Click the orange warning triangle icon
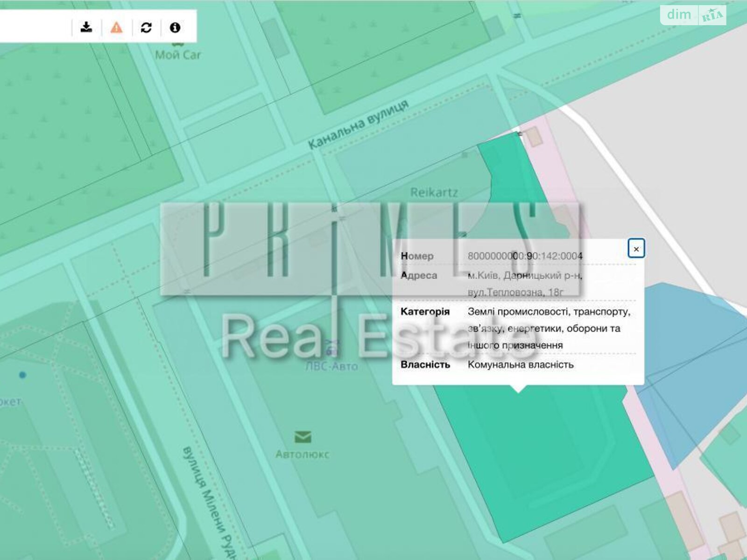The image size is (747, 560). 116,27
